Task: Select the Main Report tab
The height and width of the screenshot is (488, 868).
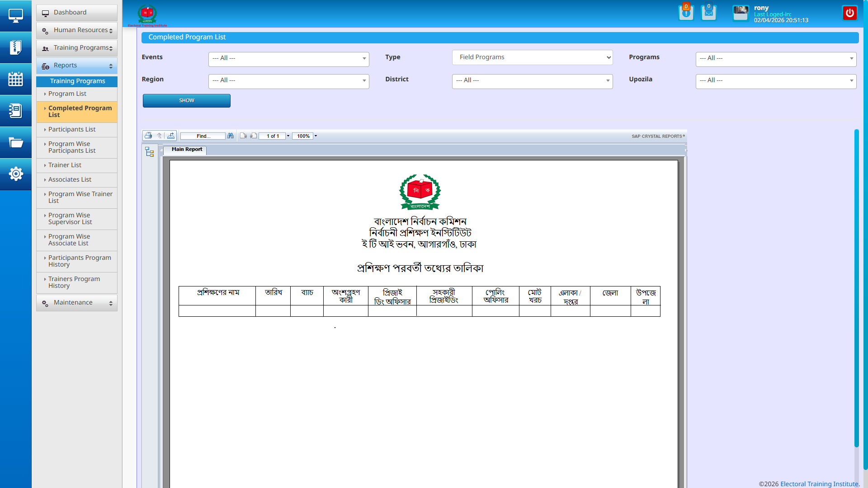Action: (187, 150)
